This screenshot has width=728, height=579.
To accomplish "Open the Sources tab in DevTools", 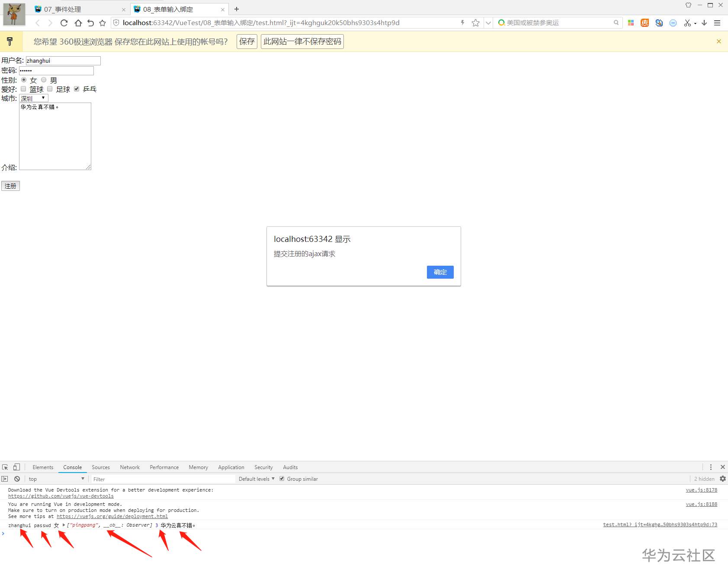I will click(101, 467).
